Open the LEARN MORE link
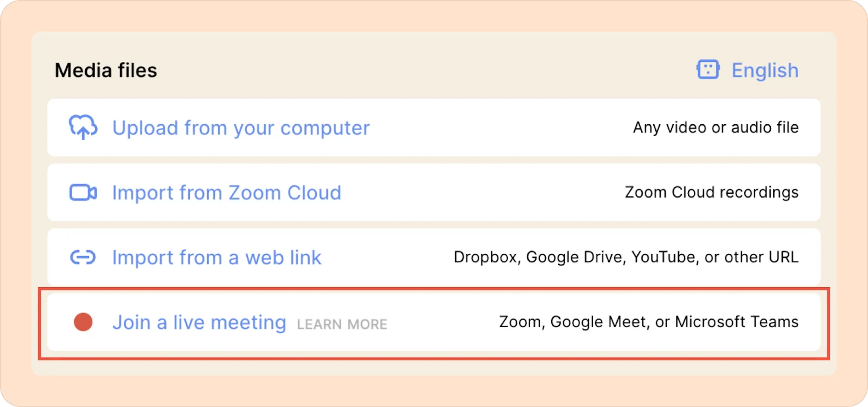This screenshot has width=868, height=407. click(x=342, y=325)
